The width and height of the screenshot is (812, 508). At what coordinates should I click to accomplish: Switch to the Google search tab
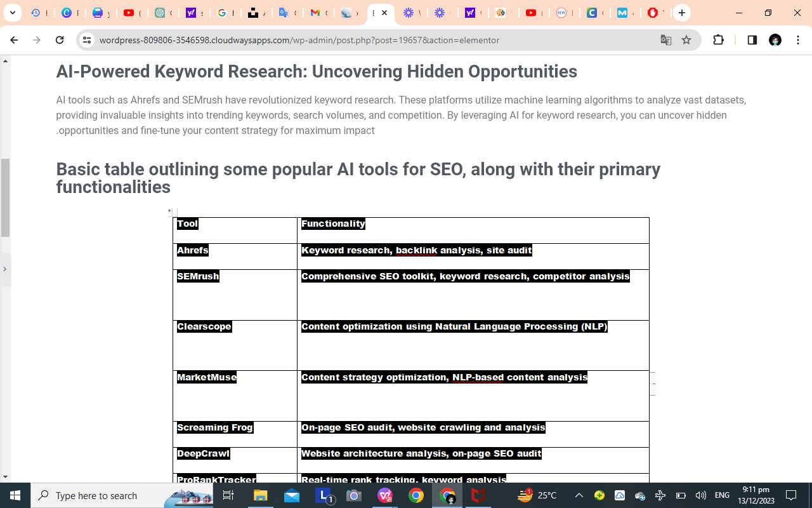pyautogui.click(x=225, y=13)
